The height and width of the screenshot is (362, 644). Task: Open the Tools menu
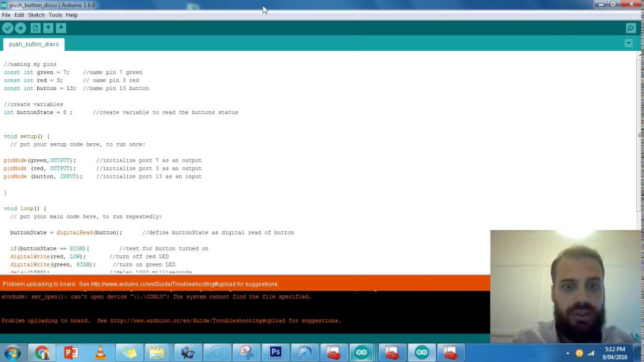(55, 15)
